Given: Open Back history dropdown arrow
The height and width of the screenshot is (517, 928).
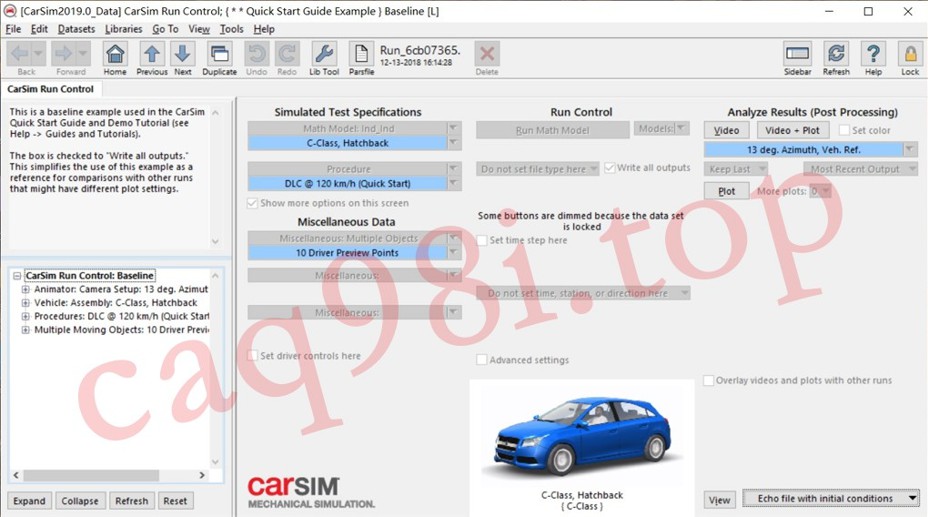Looking at the screenshot, I should 38,54.
